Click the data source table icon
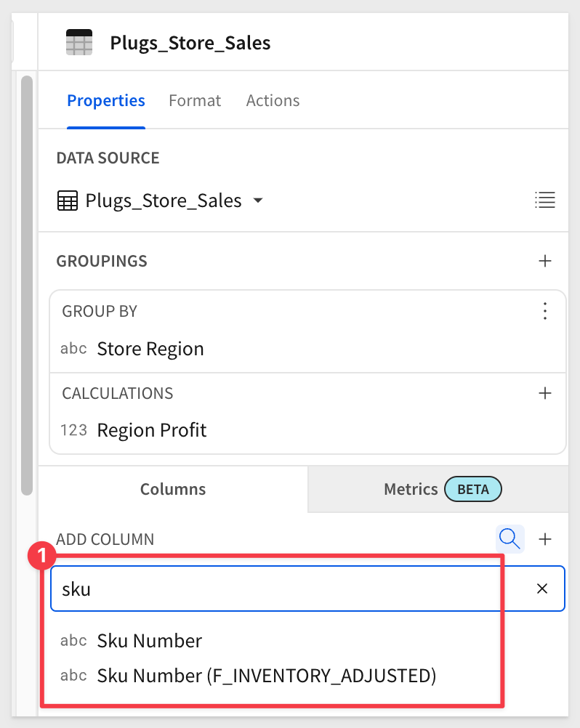This screenshot has height=728, width=580. [68, 201]
